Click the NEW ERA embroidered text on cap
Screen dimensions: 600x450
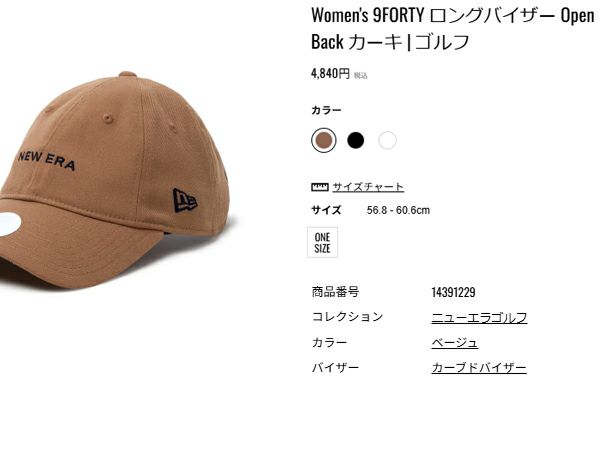[46, 161]
